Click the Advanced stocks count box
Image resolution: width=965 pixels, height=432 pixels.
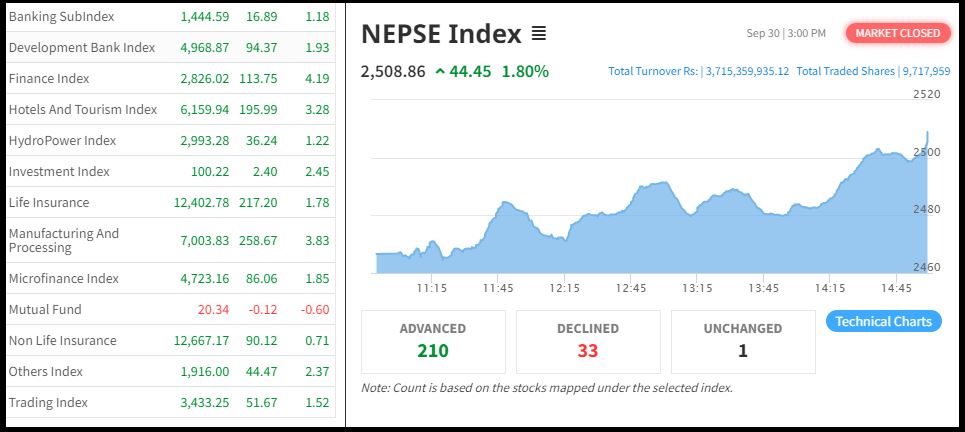click(433, 341)
